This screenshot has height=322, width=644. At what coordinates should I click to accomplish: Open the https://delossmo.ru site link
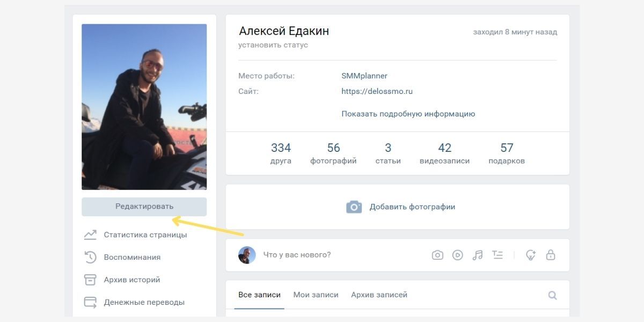[377, 91]
